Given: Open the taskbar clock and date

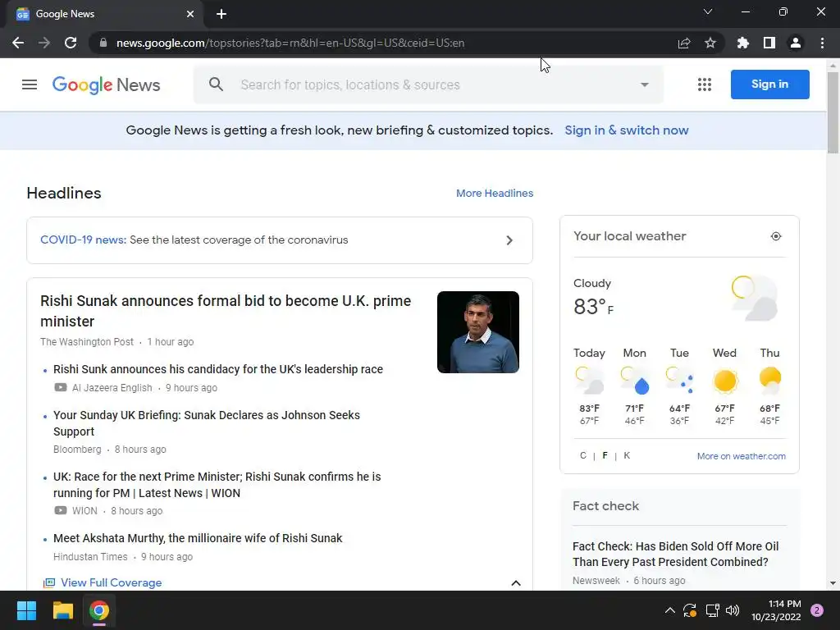Looking at the screenshot, I should 776,610.
